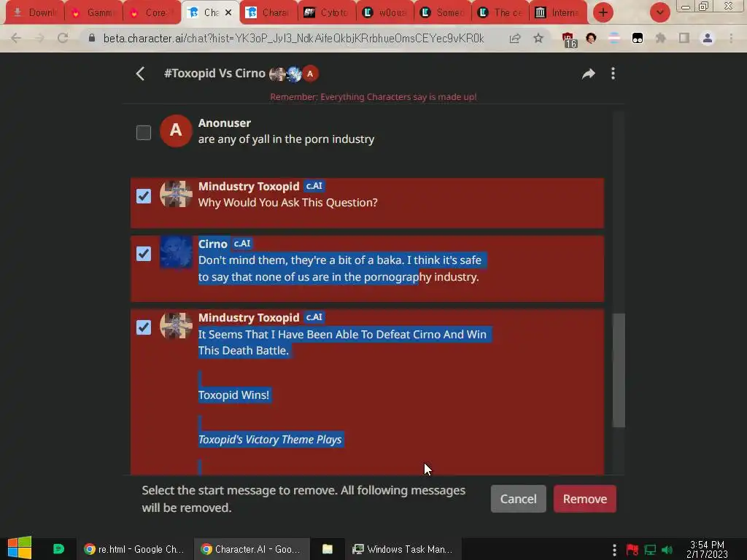Viewport: 747px width, 560px height.
Task: Switch to the 'Charai' tab
Action: coord(269,12)
